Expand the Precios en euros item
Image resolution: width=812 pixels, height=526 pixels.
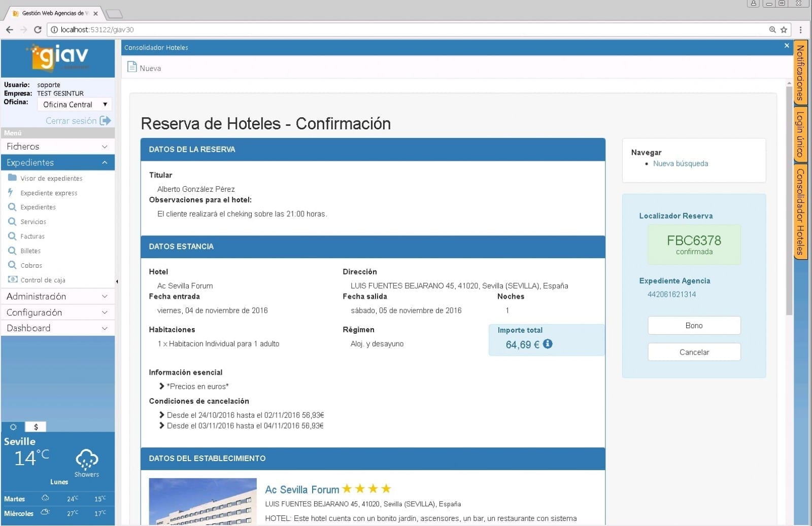click(x=162, y=386)
